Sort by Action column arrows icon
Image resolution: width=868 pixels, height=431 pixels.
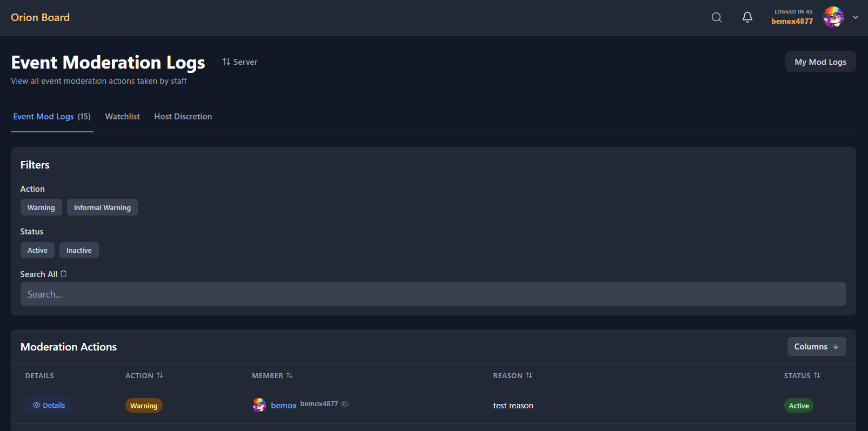click(159, 375)
